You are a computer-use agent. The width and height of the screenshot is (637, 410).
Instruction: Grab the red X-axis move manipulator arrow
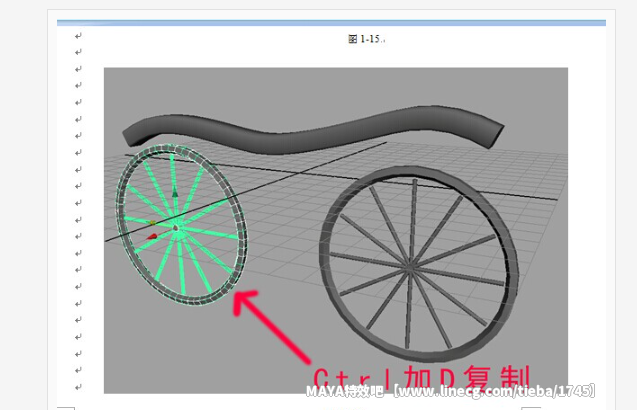point(152,236)
